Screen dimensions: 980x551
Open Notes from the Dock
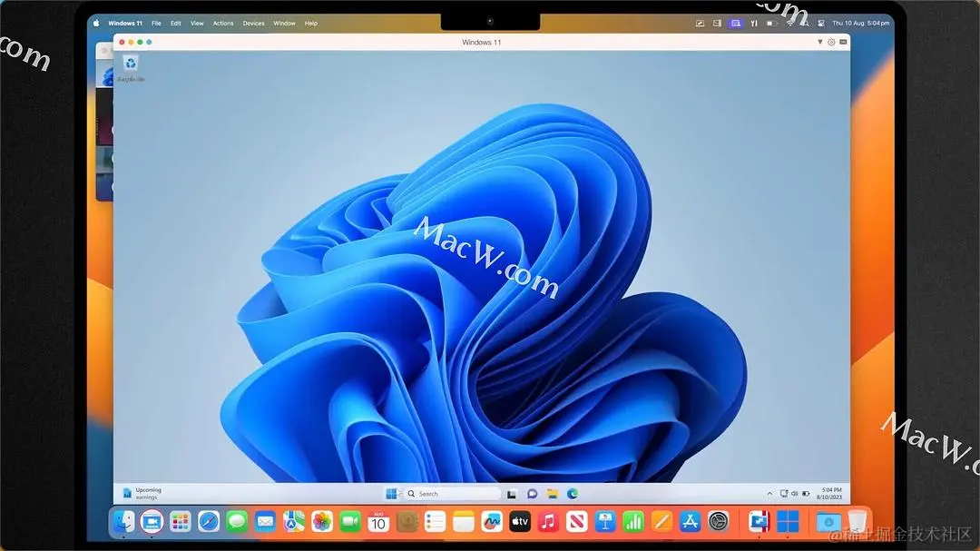[x=463, y=521]
